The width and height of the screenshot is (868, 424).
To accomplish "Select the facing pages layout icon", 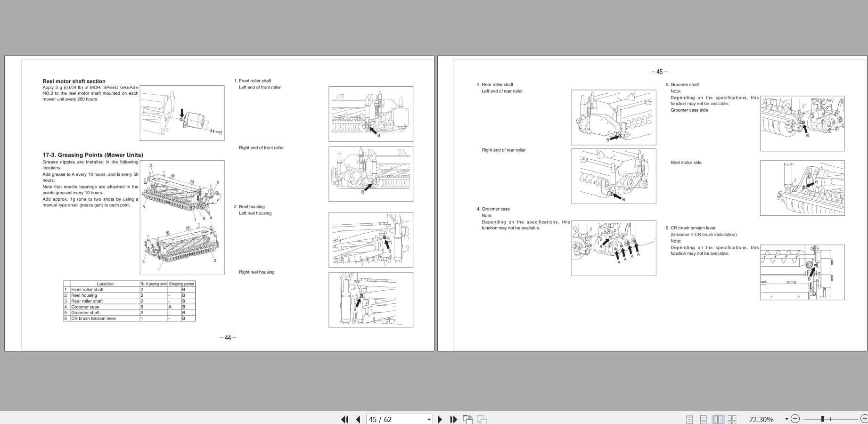I will (718, 419).
